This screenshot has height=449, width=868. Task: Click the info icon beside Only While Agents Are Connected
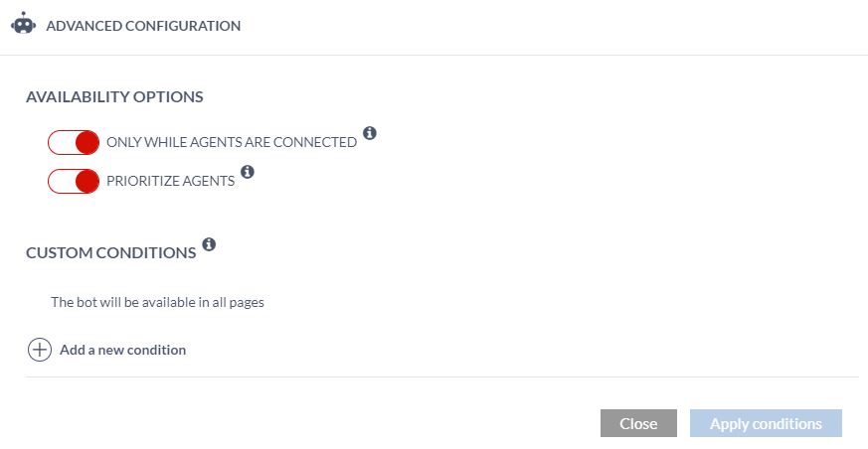point(370,133)
